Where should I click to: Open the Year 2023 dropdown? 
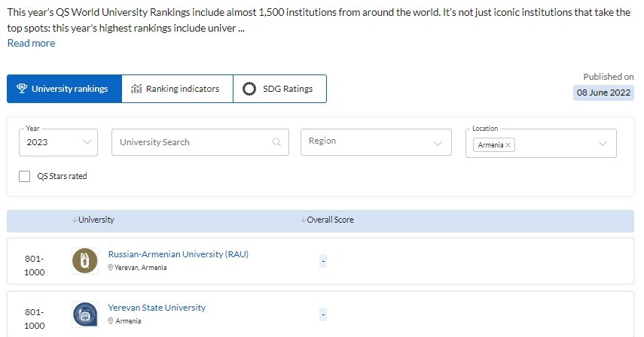(x=58, y=142)
